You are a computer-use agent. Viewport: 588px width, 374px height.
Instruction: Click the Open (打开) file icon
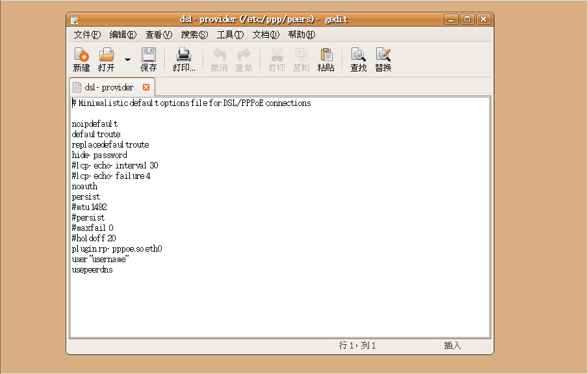click(x=106, y=55)
